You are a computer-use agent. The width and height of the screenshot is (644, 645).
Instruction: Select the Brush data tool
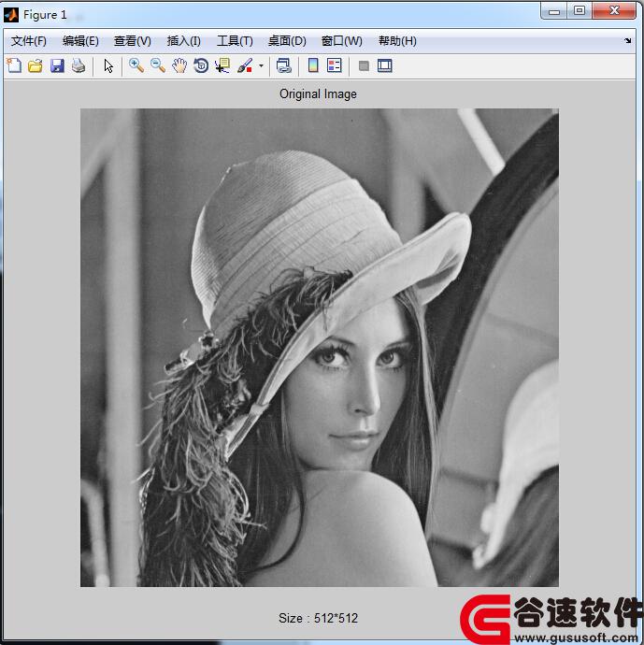(x=245, y=65)
